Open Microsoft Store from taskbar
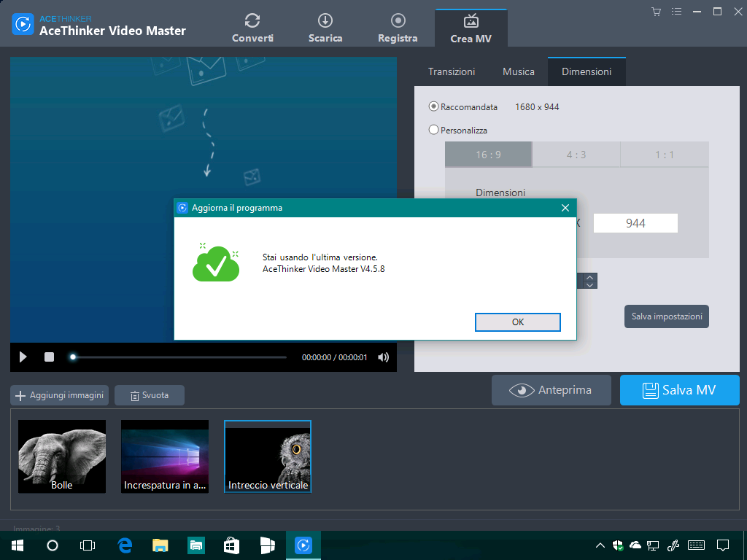This screenshot has height=560, width=747. click(231, 545)
